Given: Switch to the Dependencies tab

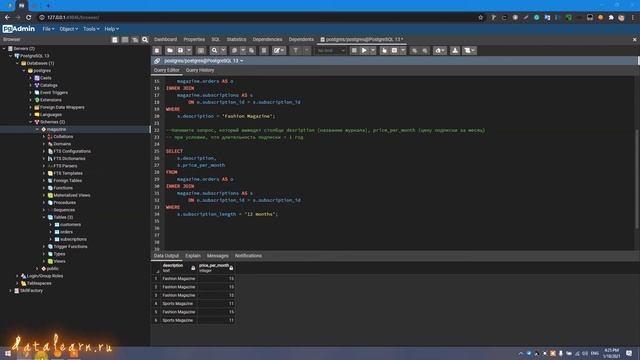Looking at the screenshot, I should (x=267, y=40).
